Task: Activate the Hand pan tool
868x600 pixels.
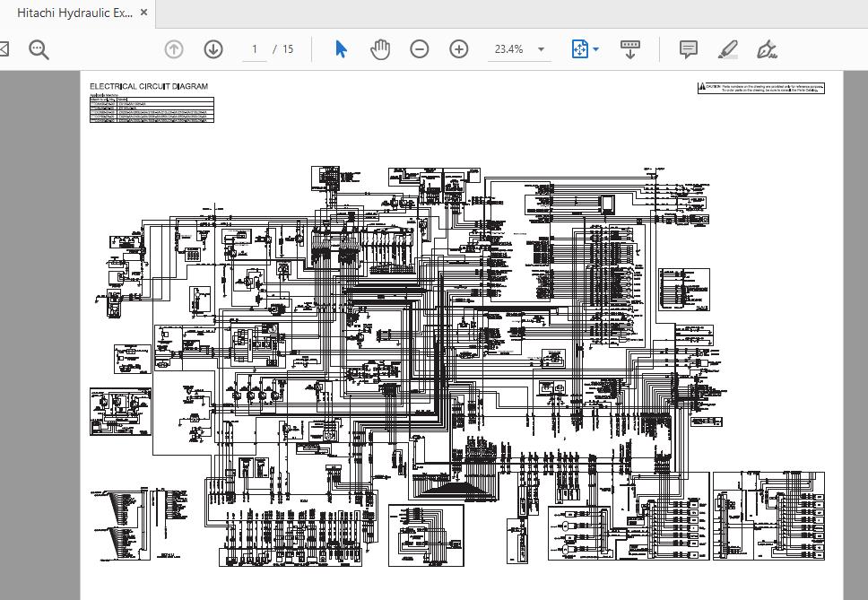Action: 380,49
